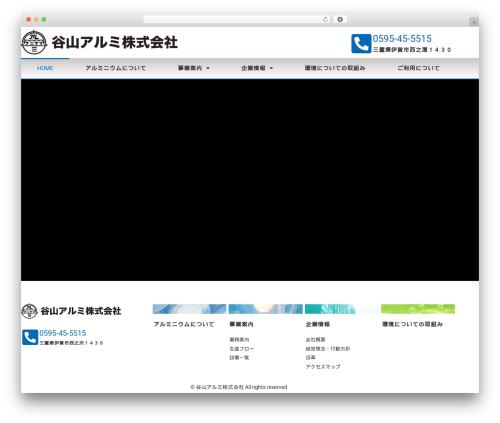Click the teal 企業情報 banner thumbnail
Viewport: 500px width, 423px height.
coord(342,309)
